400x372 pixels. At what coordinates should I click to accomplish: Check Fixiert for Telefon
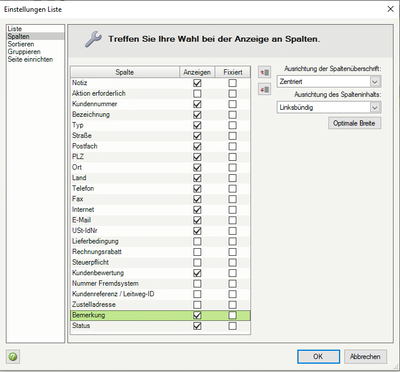(233, 189)
